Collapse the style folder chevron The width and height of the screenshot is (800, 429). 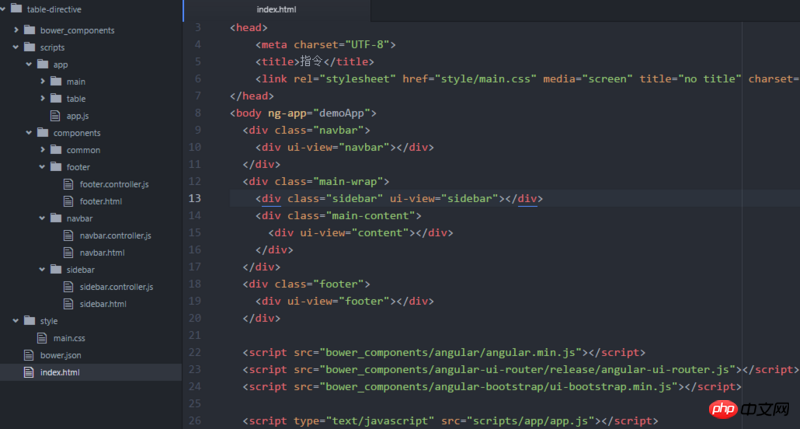(x=16, y=321)
